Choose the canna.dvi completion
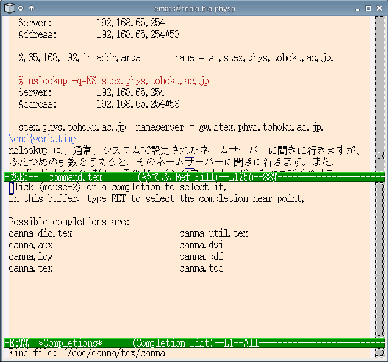388x362 pixels. (201, 245)
